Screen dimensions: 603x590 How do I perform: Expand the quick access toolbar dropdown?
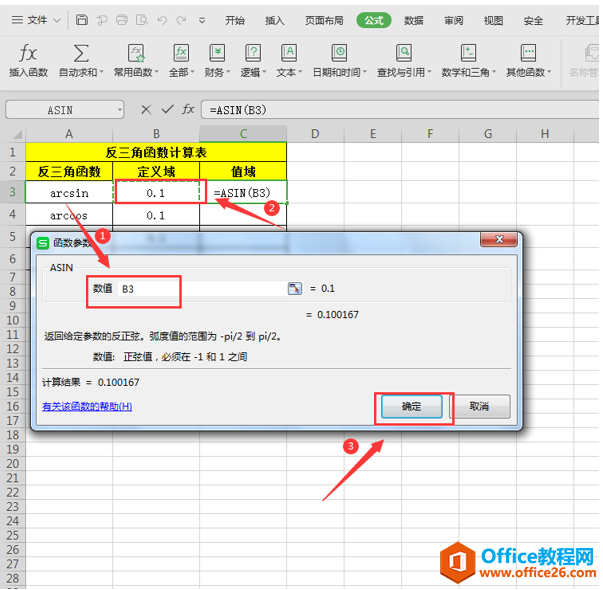(x=202, y=20)
